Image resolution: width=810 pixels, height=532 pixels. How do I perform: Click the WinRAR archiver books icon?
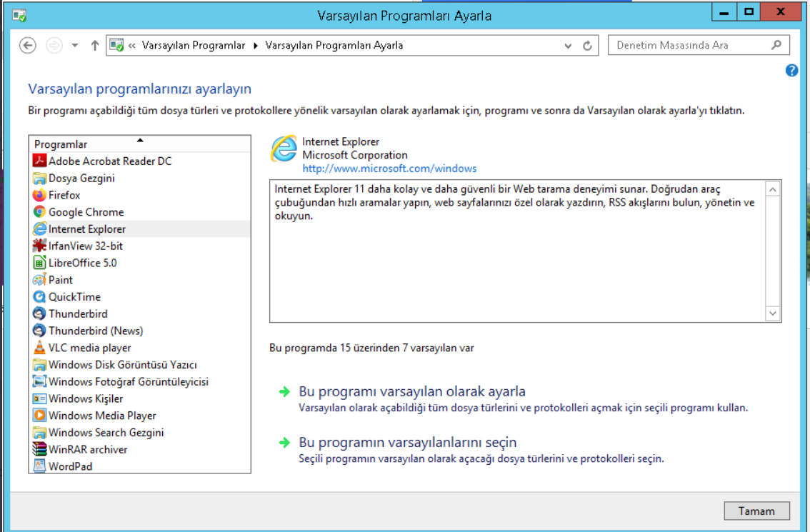[39, 449]
